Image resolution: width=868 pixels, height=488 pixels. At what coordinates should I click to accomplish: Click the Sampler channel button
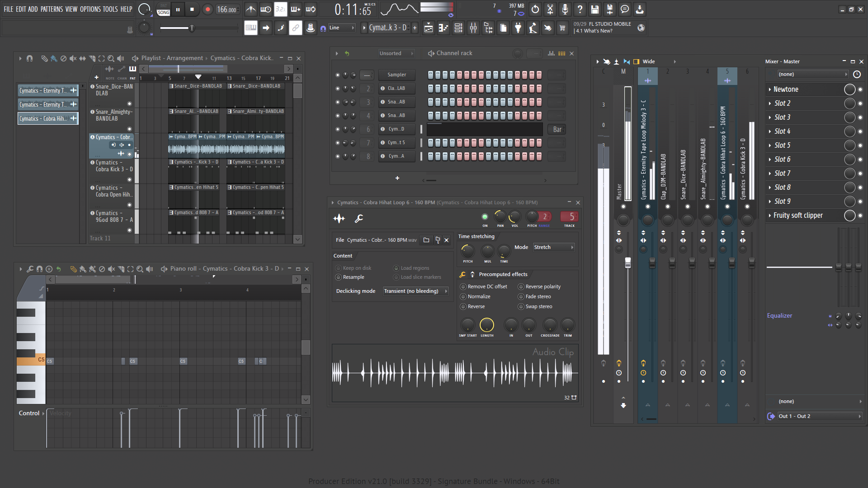pyautogui.click(x=396, y=75)
